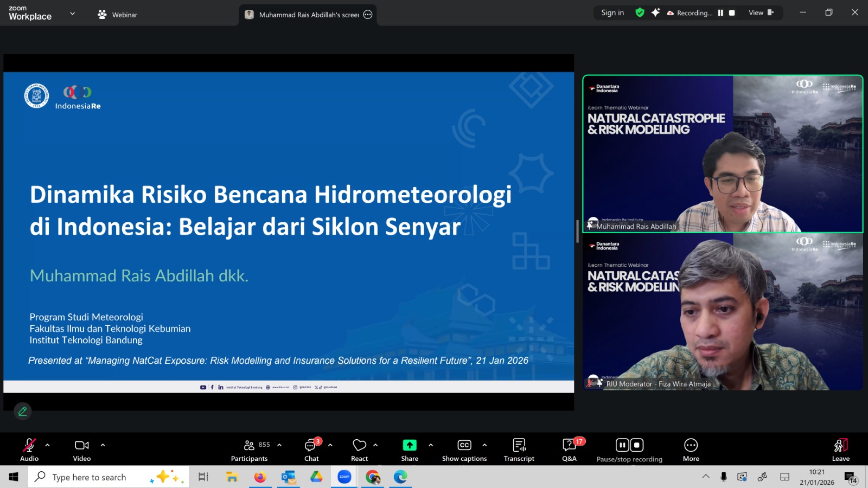The image size is (868, 488).
Task: Open the Zoom Workplace dropdown chevron
Action: click(x=73, y=14)
